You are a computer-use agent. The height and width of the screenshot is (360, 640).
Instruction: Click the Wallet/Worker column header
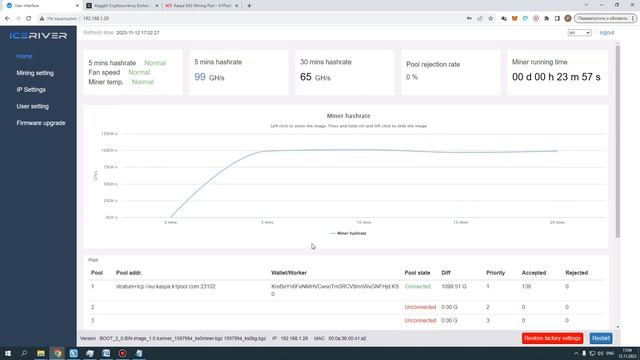[x=289, y=273]
